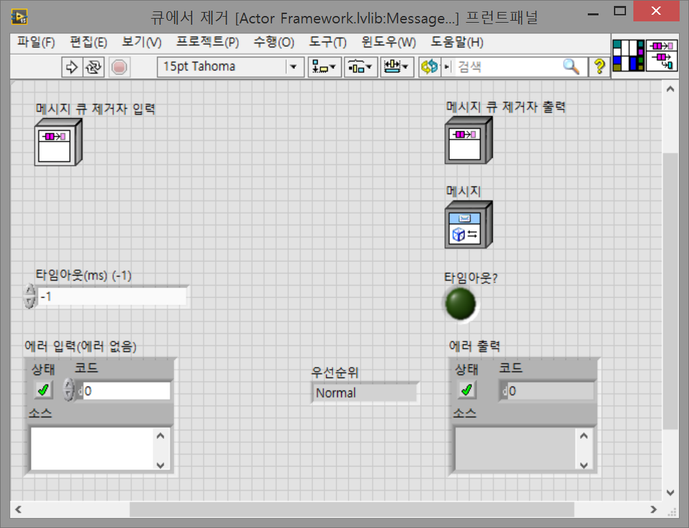The width and height of the screenshot is (689, 528).
Task: Click the magnifier search icon
Action: [571, 67]
